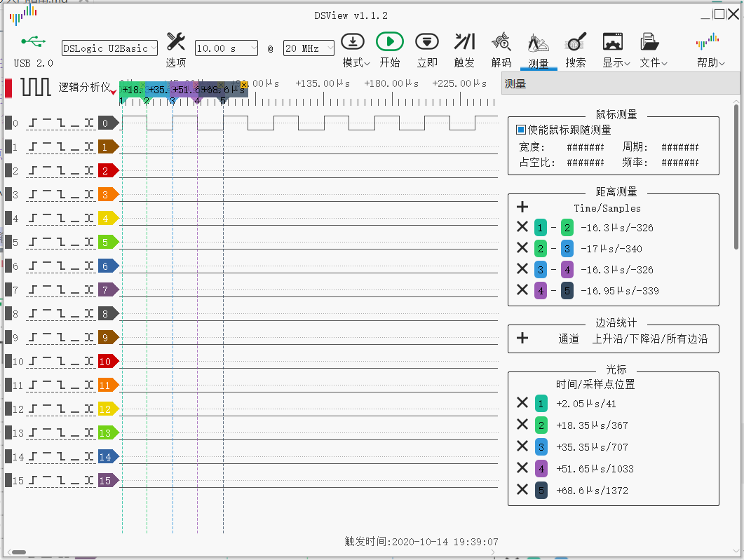The height and width of the screenshot is (560, 744).
Task: Open the 选项 (Options) wrench tool
Action: click(x=175, y=42)
